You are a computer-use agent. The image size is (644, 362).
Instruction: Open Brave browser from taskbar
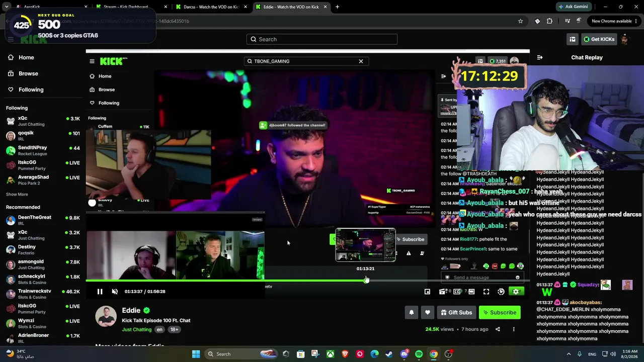click(345, 354)
